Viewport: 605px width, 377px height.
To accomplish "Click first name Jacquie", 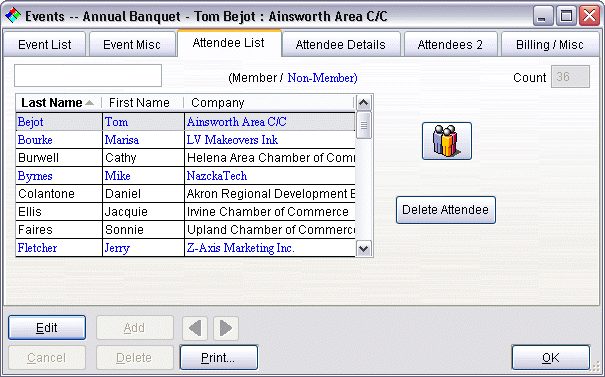I will pos(143,212).
